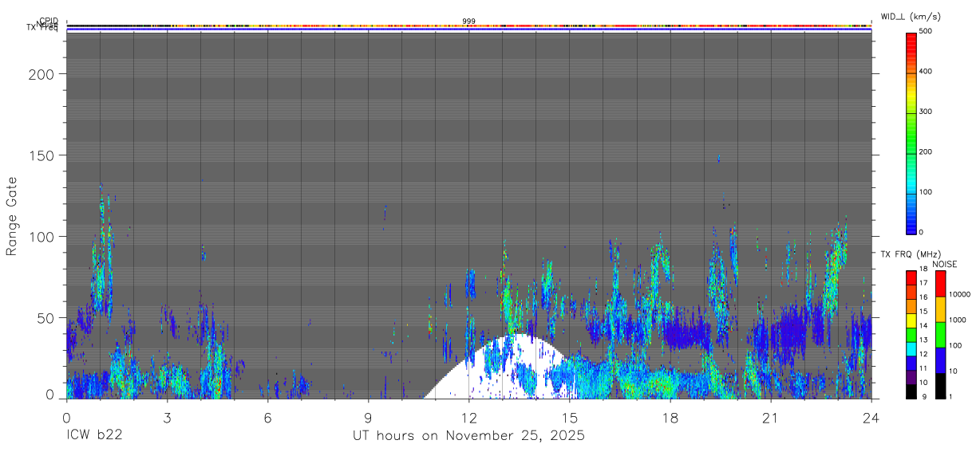This screenshot has height=452, width=980.
Task: Click the '12' label on the TX FRQ scale
Action: [923, 354]
